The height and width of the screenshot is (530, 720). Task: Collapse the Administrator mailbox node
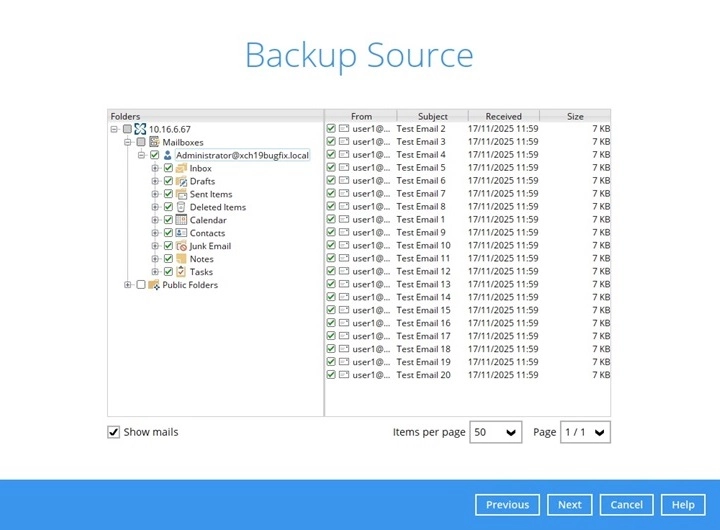(x=141, y=155)
